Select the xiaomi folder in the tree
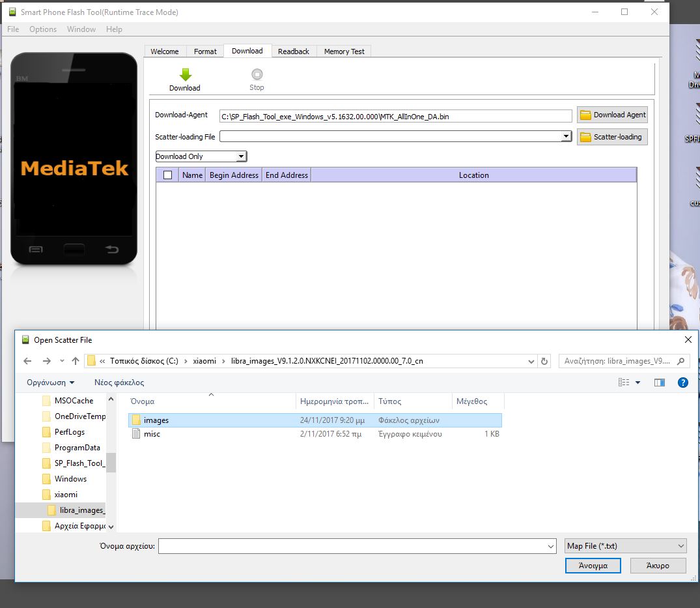 66,495
